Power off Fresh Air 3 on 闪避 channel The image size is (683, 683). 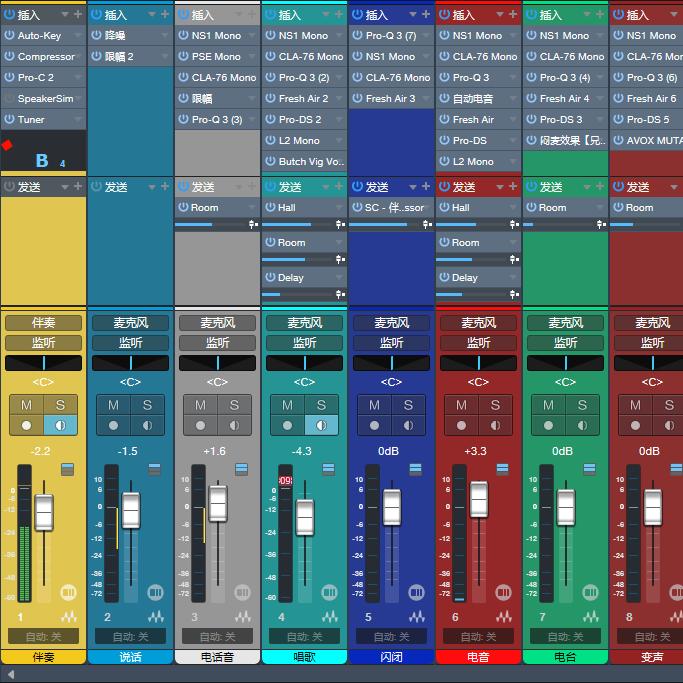point(357,99)
